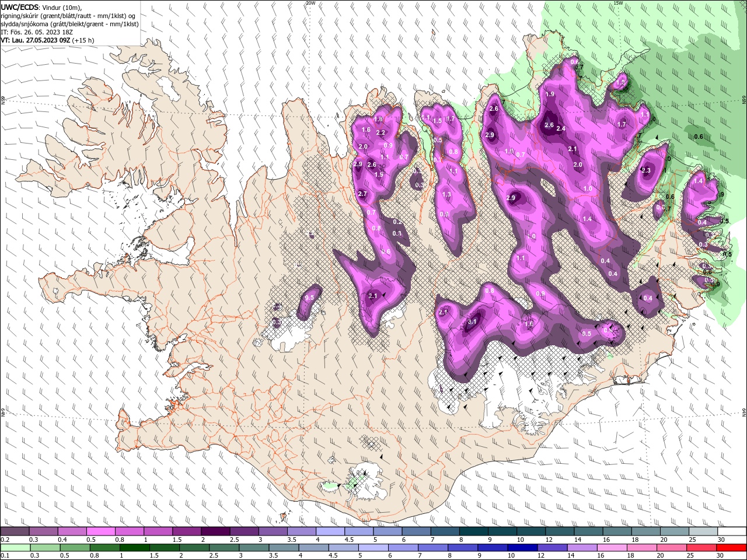This screenshot has width=747, height=560.
Task: Pick the pale grey snow swatch between 25 and 30
Action: coord(703,531)
